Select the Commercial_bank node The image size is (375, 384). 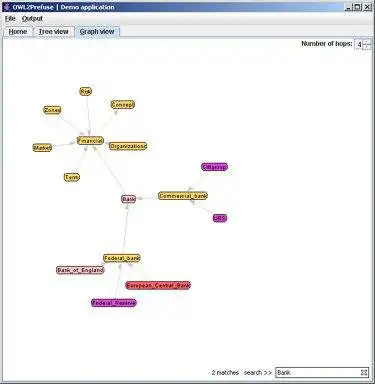(183, 196)
